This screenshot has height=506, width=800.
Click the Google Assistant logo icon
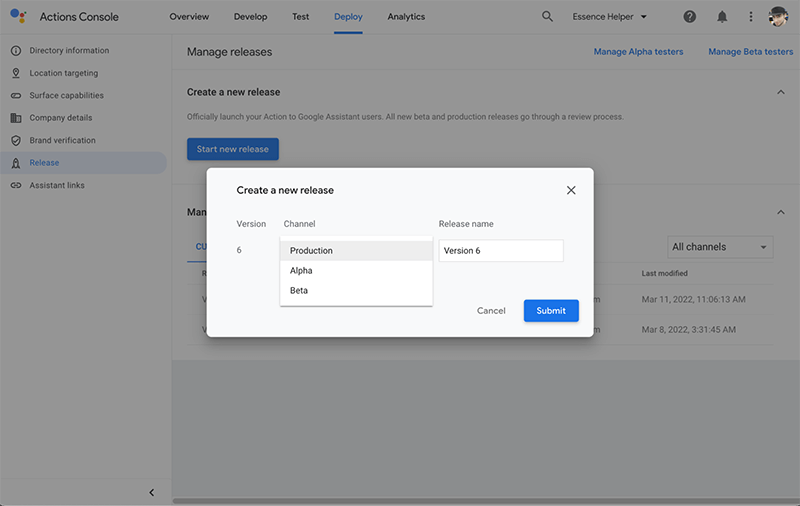pyautogui.click(x=18, y=16)
